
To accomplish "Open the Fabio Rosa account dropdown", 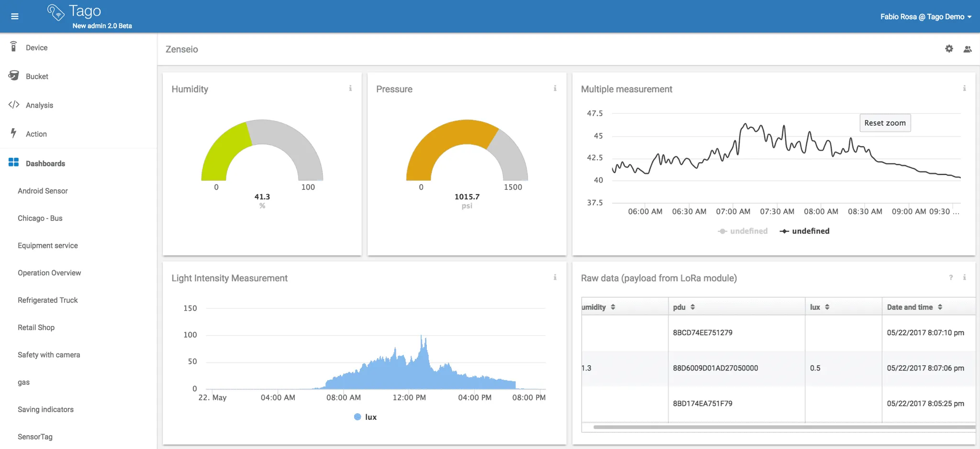I will (x=926, y=16).
